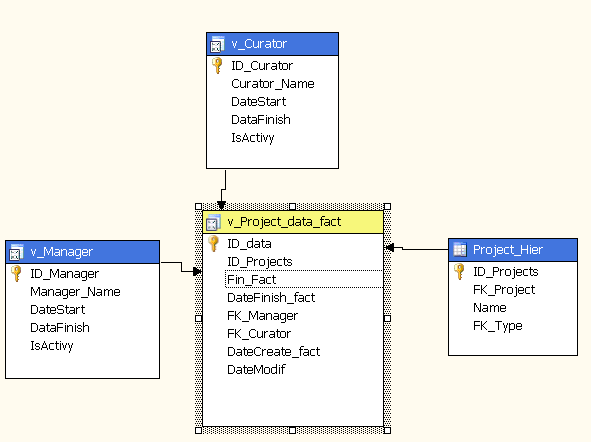Click the key icon beside ID_Manager
This screenshot has height=442, width=591.
point(16,274)
